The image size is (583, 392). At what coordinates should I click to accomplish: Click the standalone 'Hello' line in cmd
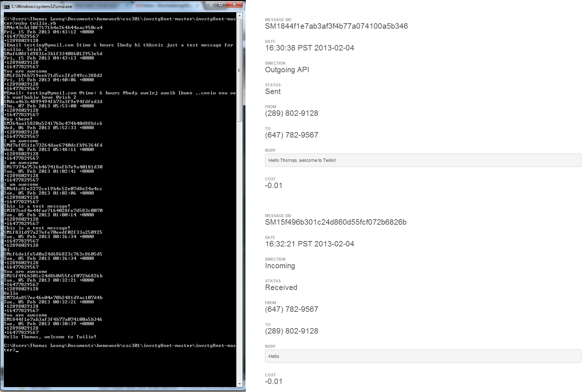pos(11,293)
